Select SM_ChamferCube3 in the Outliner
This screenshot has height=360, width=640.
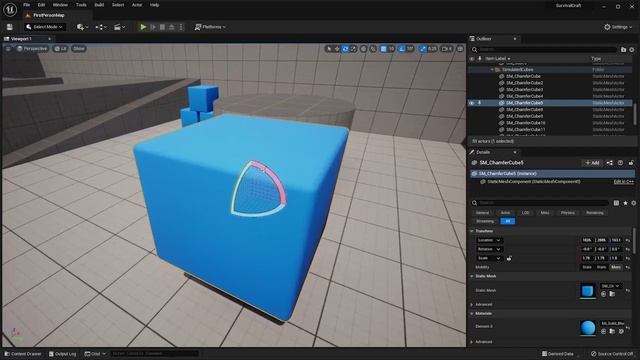525,89
